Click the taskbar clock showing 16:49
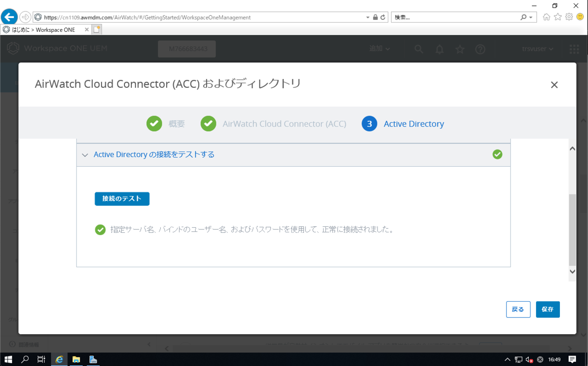 [x=555, y=360]
